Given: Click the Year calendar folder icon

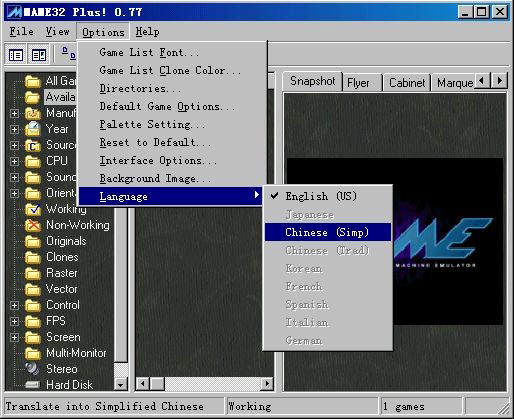Looking at the screenshot, I should click(x=33, y=129).
